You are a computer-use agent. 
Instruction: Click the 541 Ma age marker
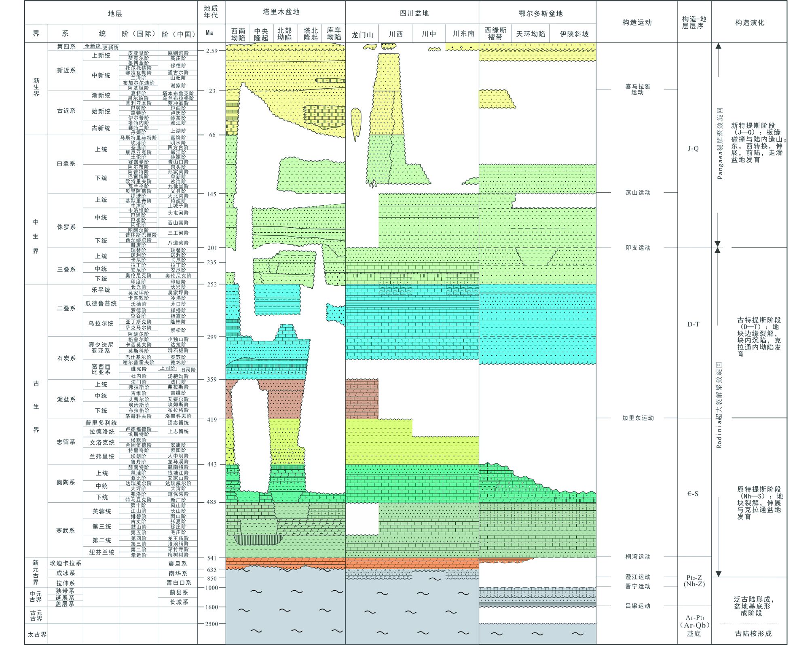(212, 558)
